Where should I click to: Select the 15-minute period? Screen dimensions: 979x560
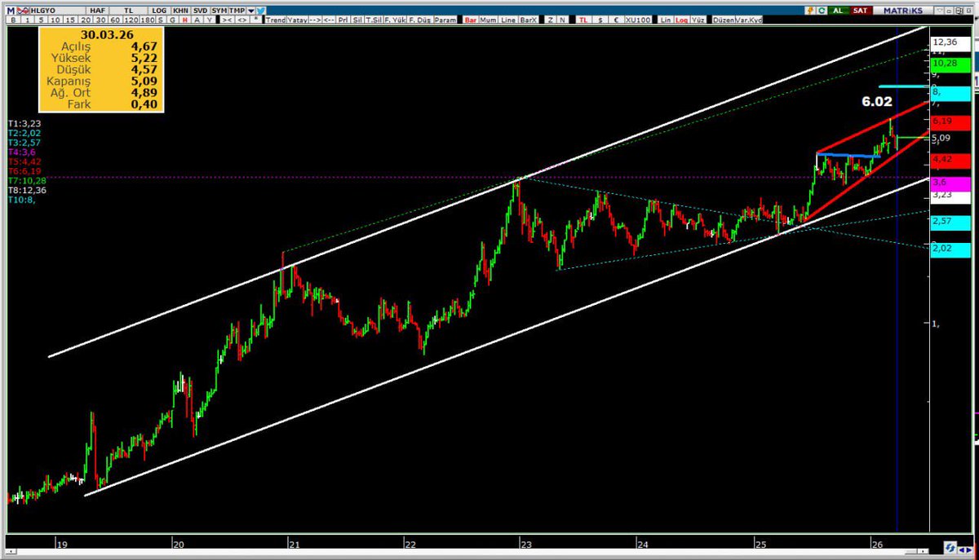pos(71,20)
